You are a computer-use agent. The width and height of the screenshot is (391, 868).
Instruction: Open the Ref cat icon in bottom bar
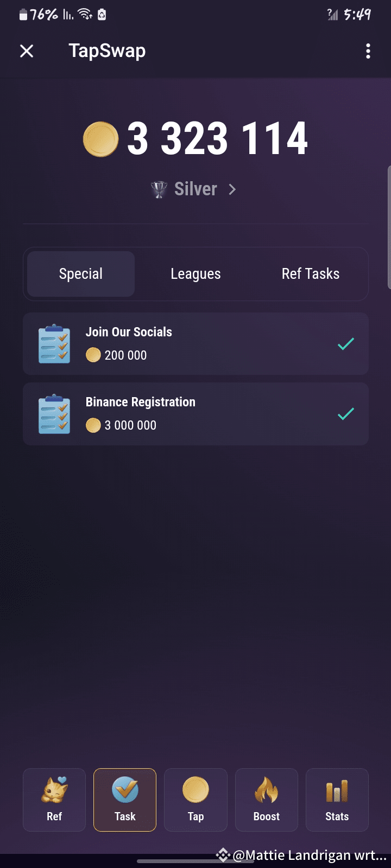pyautogui.click(x=54, y=790)
